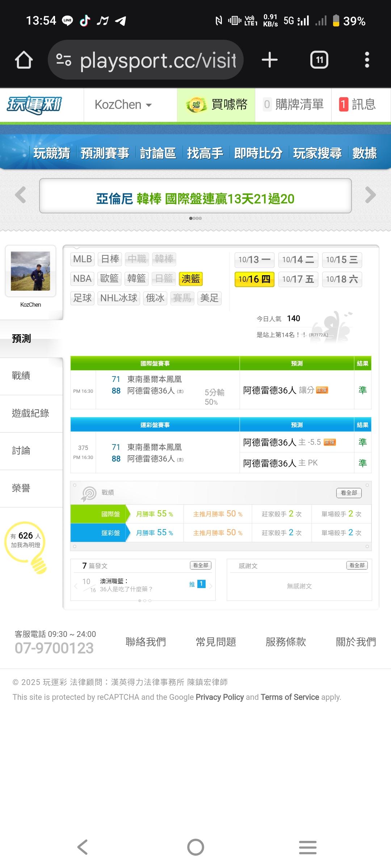Click 看全部 beside 感謝文
Viewport: 391px width, 868px height.
click(357, 565)
